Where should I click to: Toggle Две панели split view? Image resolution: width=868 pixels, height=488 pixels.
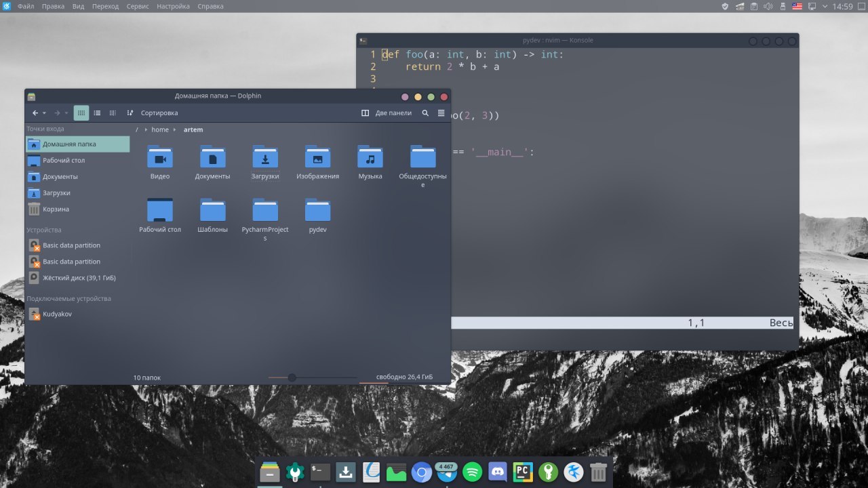point(387,113)
